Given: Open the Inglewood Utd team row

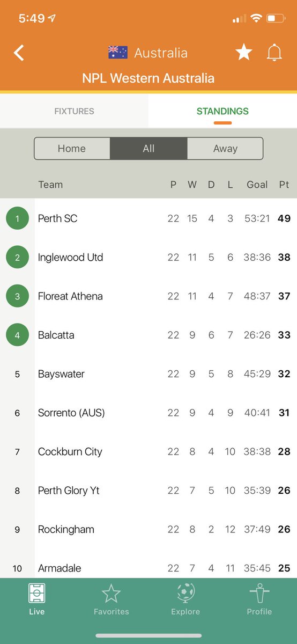Looking at the screenshot, I should pos(148,257).
